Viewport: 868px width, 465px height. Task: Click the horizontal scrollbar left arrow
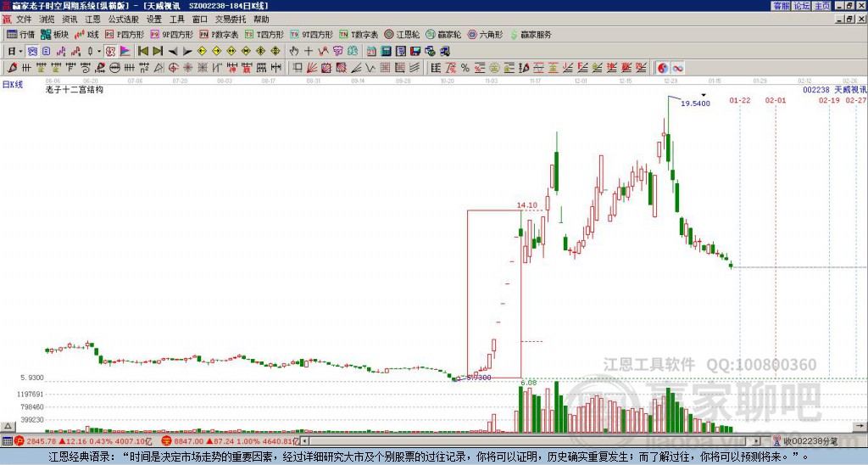tap(305, 441)
